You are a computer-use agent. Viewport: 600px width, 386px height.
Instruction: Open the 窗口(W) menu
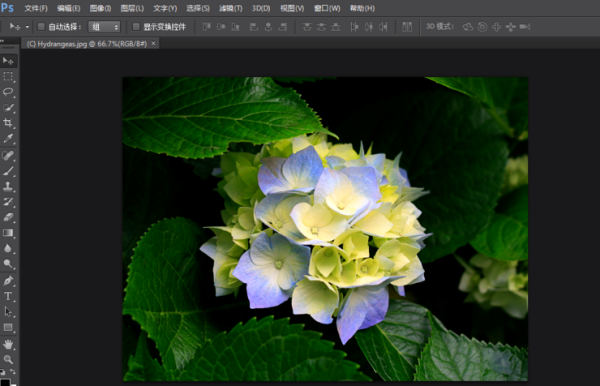(x=327, y=8)
